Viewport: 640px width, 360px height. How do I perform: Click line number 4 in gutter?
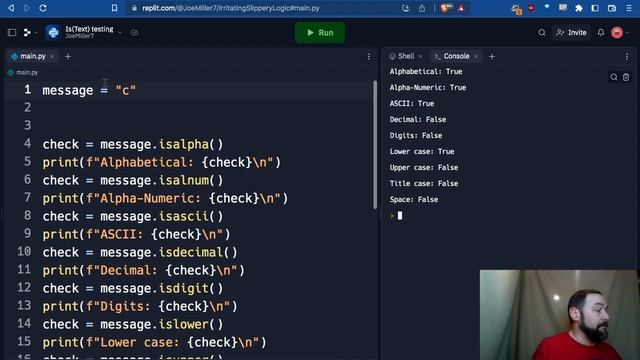click(x=27, y=144)
